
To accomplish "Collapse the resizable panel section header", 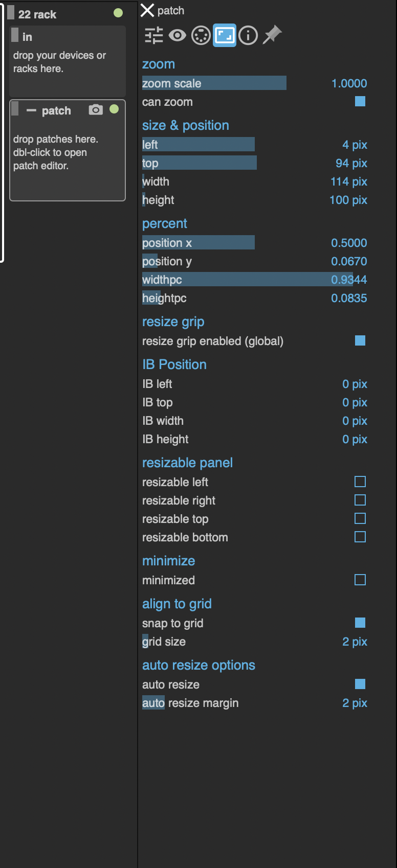I will (187, 463).
